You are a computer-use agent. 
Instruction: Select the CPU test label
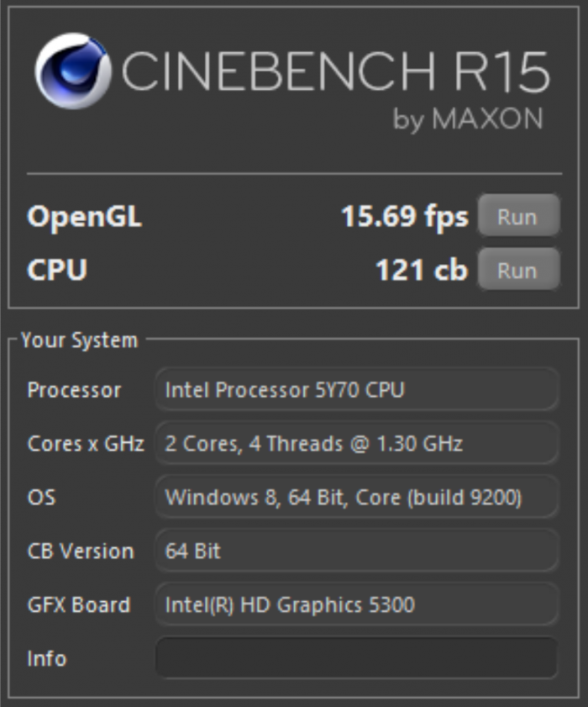click(57, 271)
